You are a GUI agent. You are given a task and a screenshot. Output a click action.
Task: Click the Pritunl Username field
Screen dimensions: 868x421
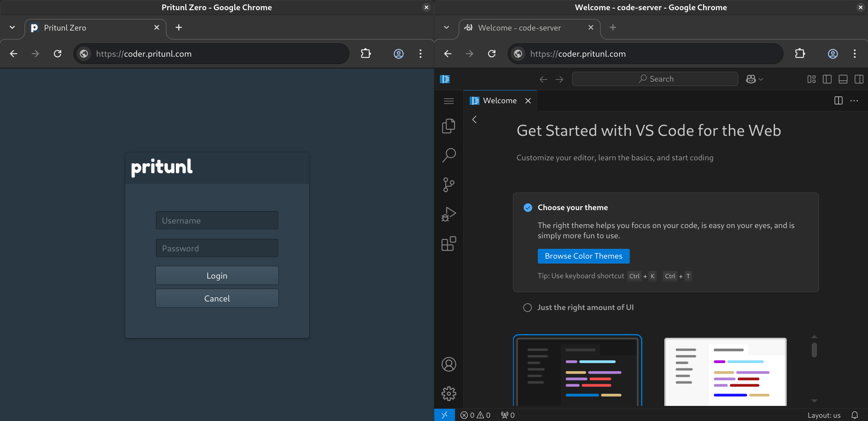click(217, 221)
